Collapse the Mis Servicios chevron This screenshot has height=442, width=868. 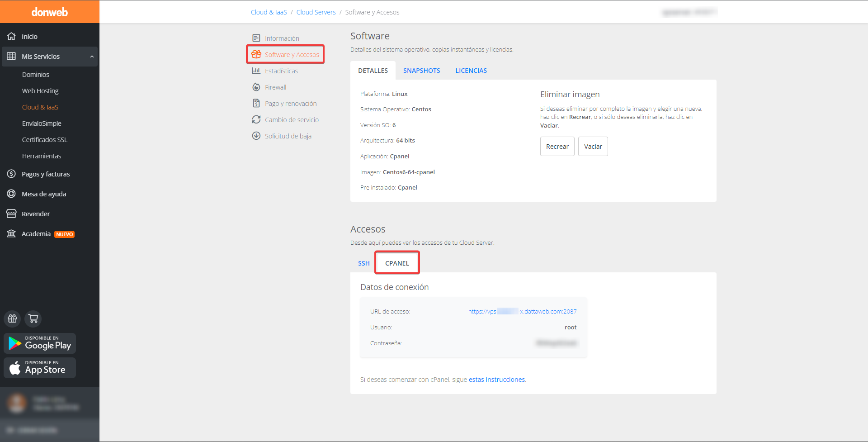click(x=92, y=57)
